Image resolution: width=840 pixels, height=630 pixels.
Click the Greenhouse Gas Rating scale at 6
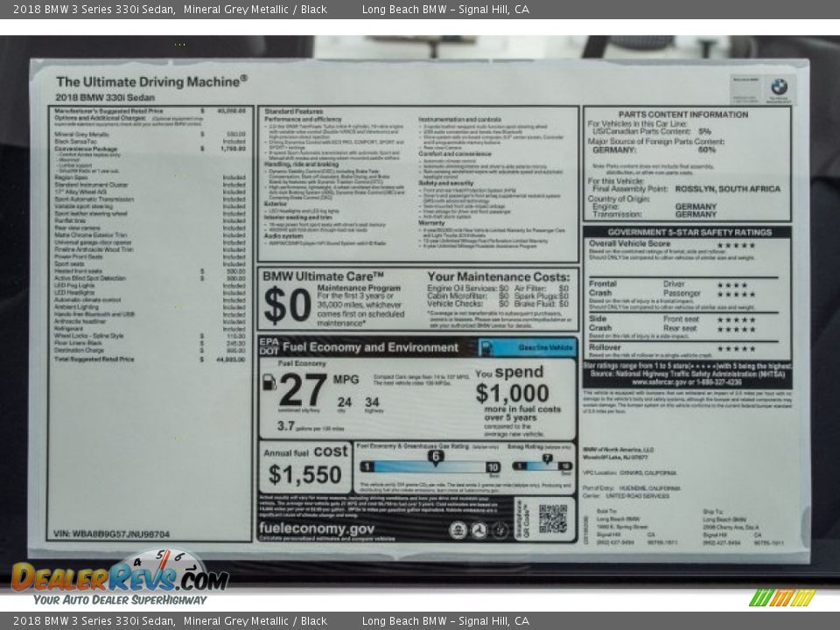(x=435, y=457)
